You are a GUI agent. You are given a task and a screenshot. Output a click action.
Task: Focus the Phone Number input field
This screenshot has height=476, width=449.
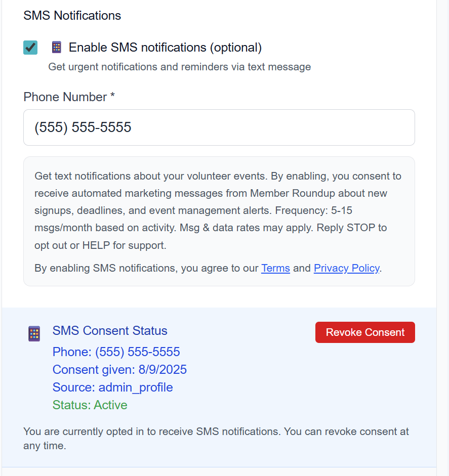(x=219, y=127)
